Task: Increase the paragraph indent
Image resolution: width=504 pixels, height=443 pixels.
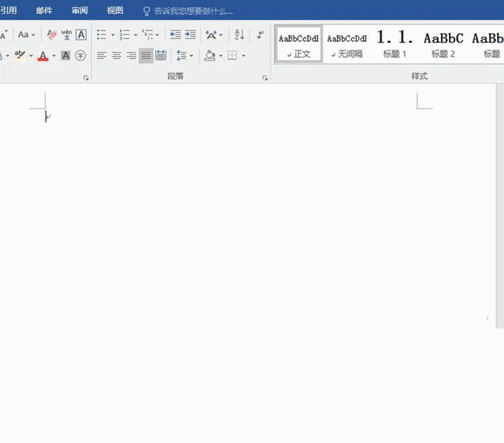Action: point(190,35)
